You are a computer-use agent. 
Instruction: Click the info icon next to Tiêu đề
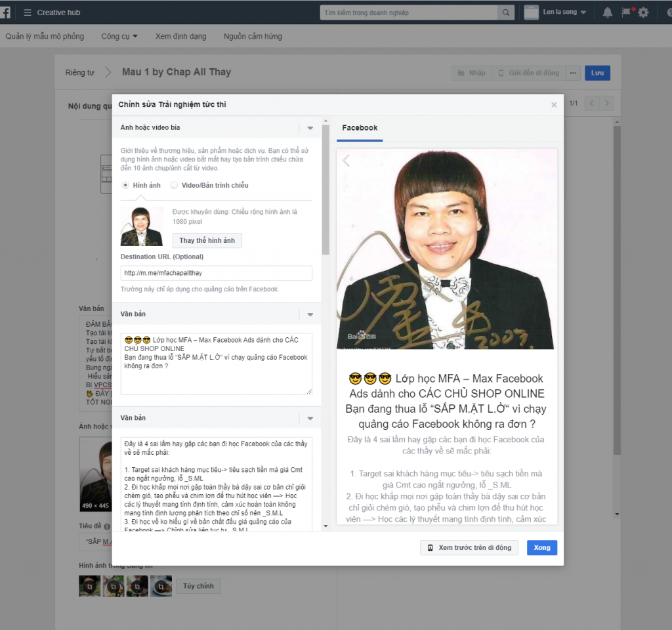click(107, 526)
